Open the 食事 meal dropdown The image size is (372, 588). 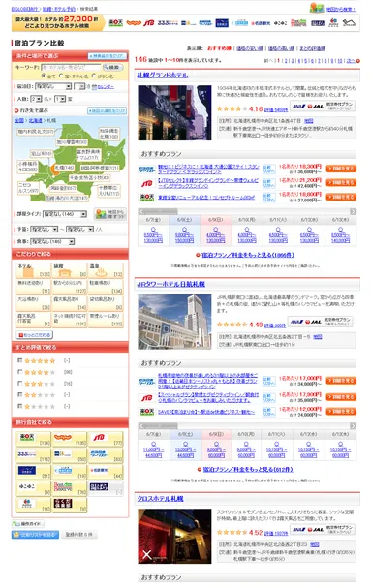[x=52, y=242]
